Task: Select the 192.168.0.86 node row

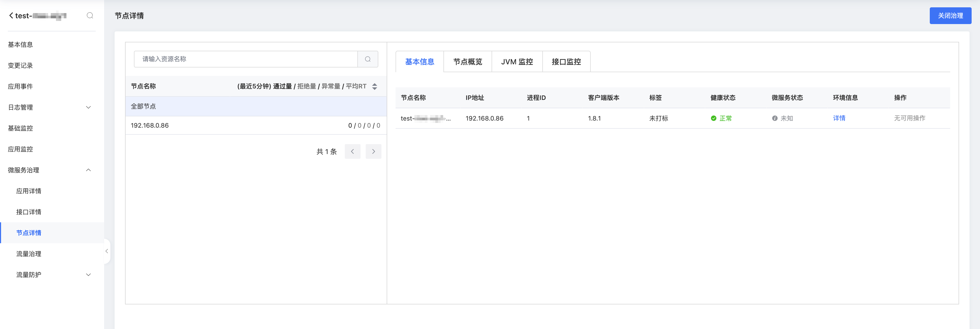Action: pyautogui.click(x=256, y=126)
